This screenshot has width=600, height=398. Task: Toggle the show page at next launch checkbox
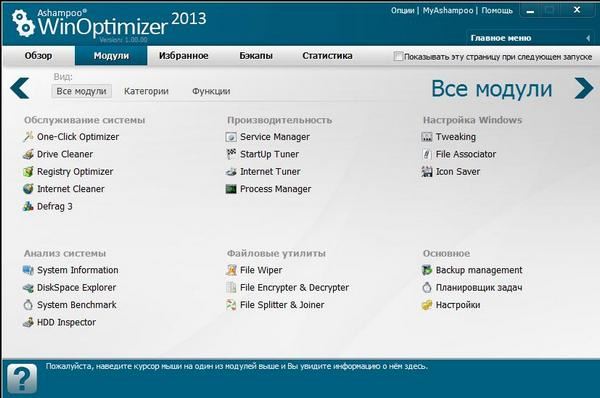click(398, 56)
